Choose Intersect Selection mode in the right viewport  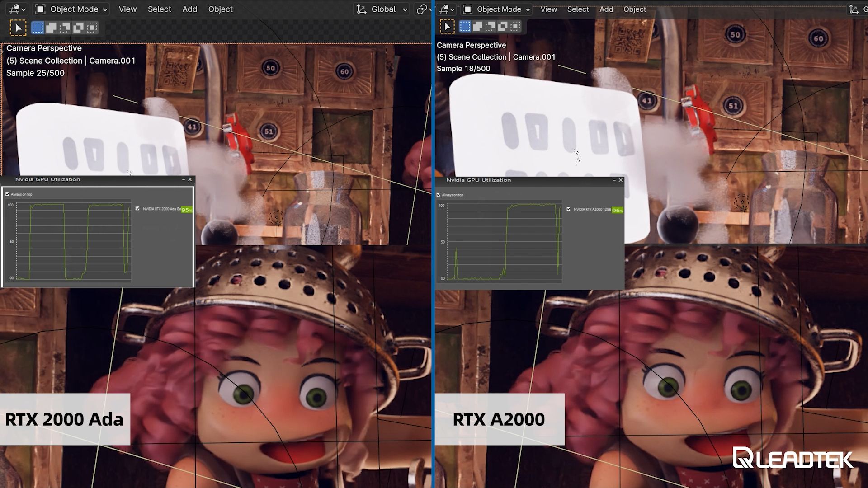515,27
